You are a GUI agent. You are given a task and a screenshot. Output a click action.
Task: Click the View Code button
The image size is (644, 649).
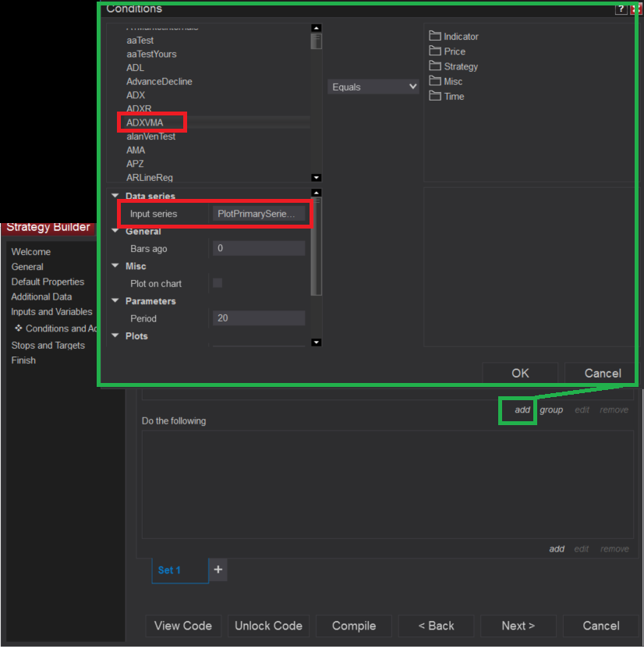click(x=183, y=626)
